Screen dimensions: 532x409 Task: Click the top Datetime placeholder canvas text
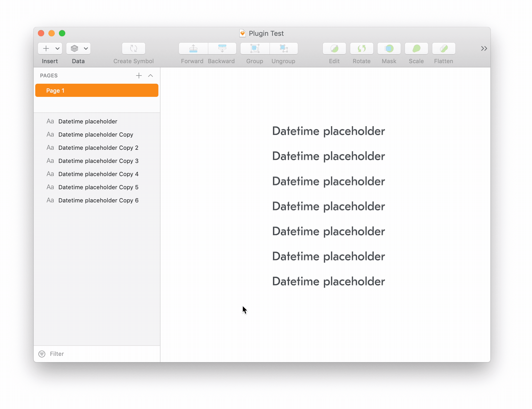[328, 131]
